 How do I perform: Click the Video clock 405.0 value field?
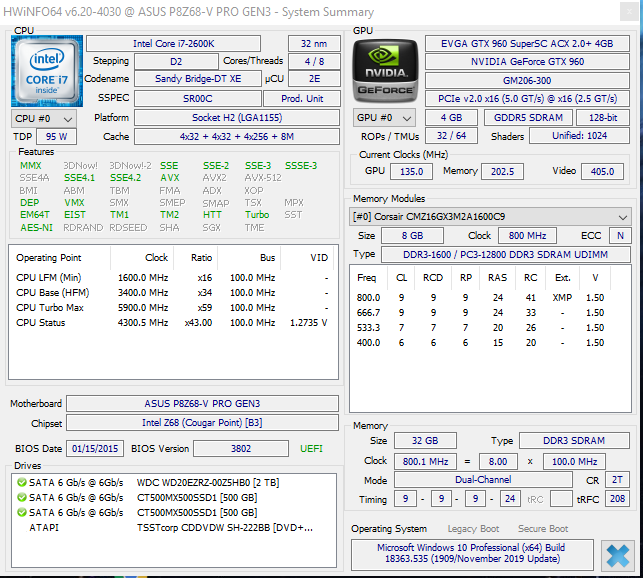602,171
